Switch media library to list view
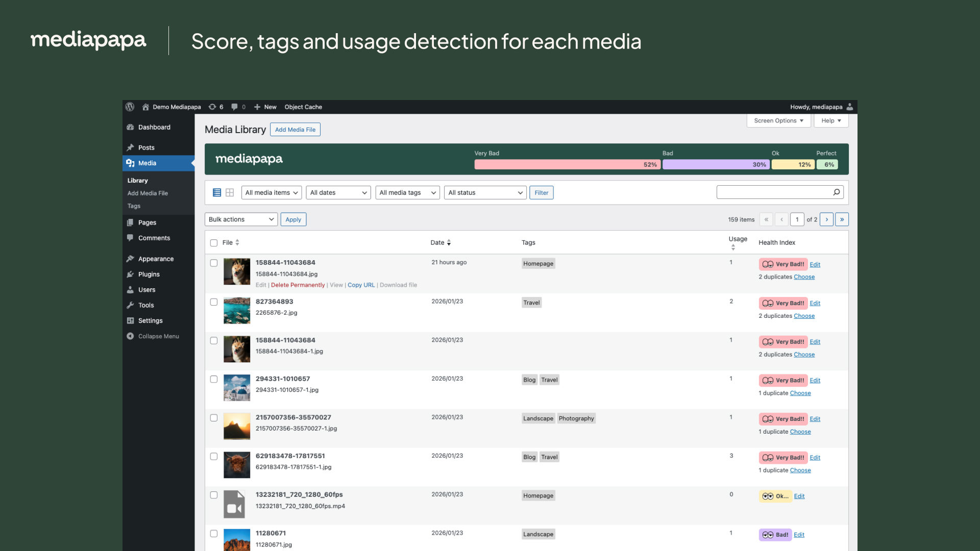The image size is (980, 551). pos(216,192)
